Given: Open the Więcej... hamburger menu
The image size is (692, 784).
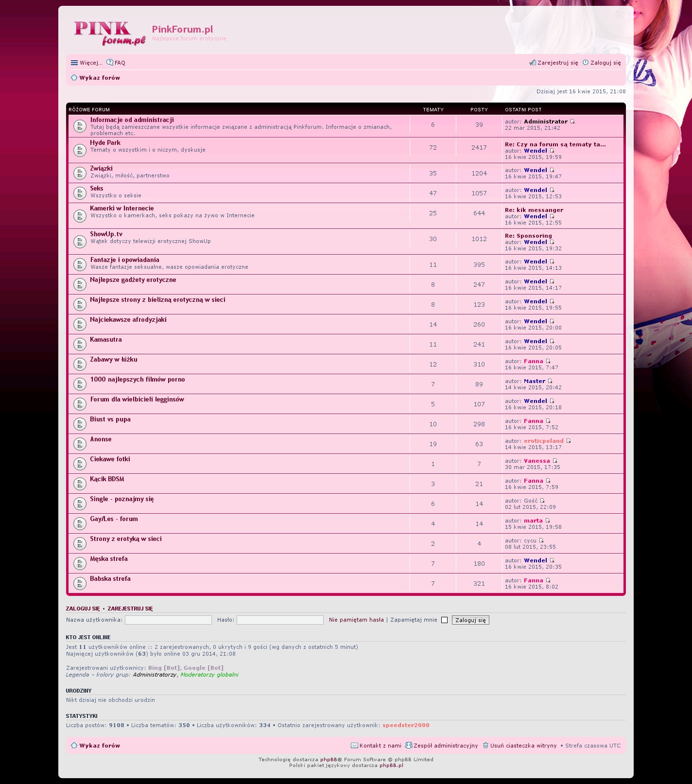Looking at the screenshot, I should (86, 63).
